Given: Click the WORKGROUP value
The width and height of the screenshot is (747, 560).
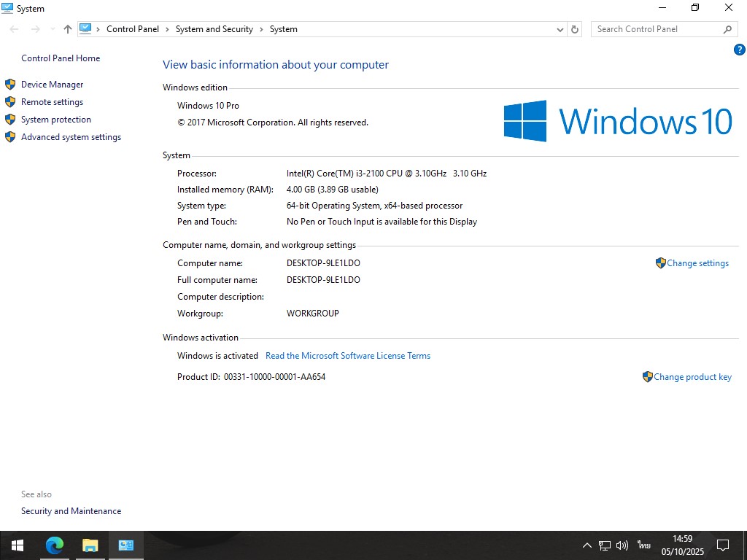Looking at the screenshot, I should click(312, 314).
